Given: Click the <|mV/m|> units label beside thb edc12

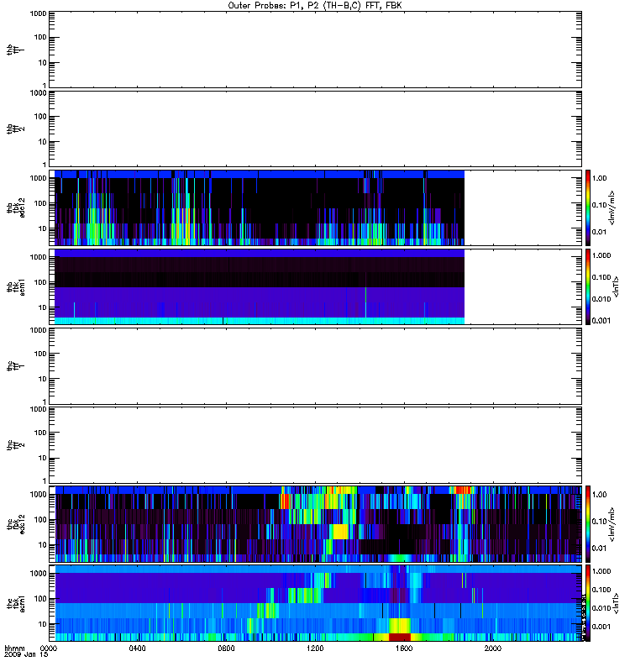Looking at the screenshot, I should tap(612, 207).
